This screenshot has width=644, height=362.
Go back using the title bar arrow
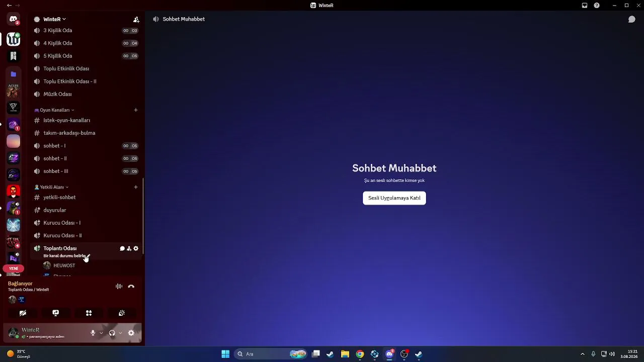[9, 6]
